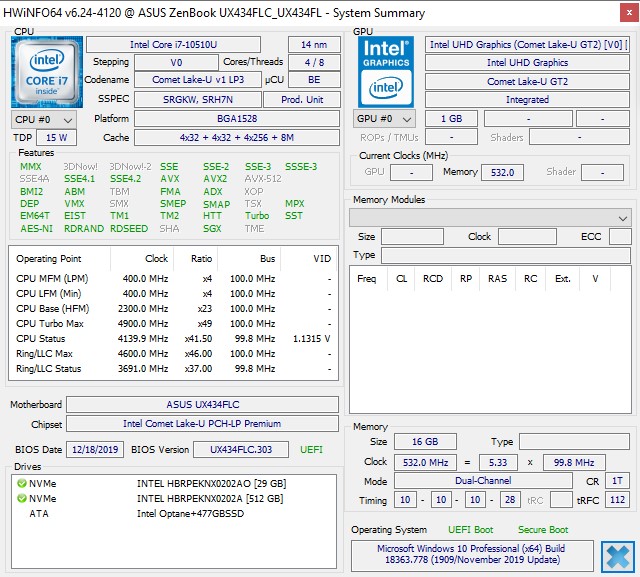Click the GPU Memory clock 532.0 field
640x577 pixels.
coord(502,172)
